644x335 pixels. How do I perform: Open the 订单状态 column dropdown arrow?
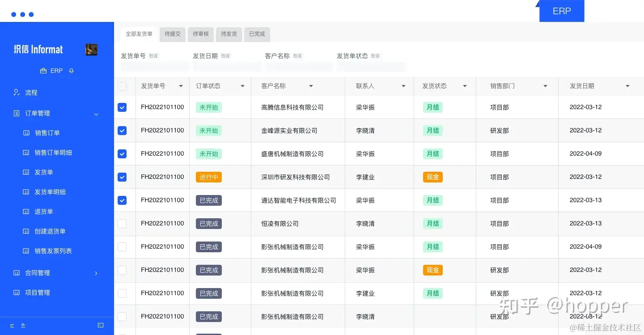(242, 86)
